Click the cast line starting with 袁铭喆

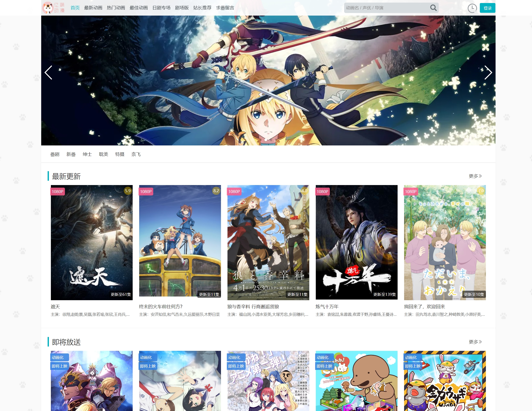(x=356, y=314)
